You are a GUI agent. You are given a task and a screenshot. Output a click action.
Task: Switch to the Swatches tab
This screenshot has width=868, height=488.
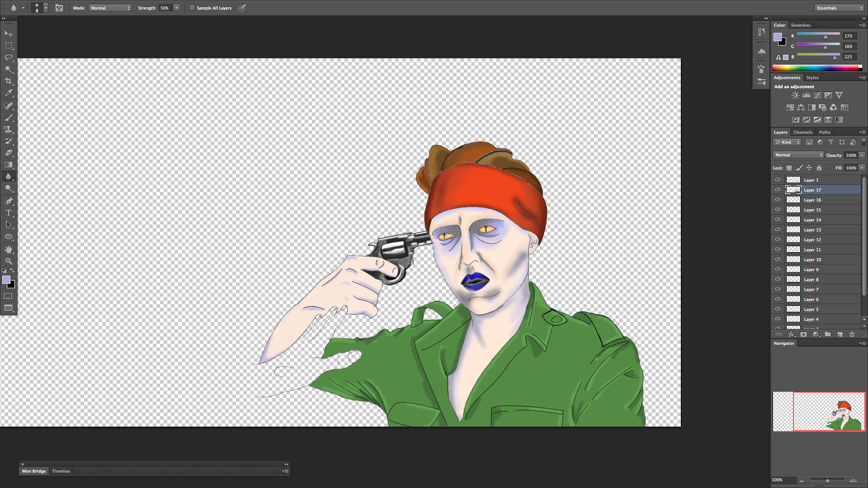click(x=800, y=25)
